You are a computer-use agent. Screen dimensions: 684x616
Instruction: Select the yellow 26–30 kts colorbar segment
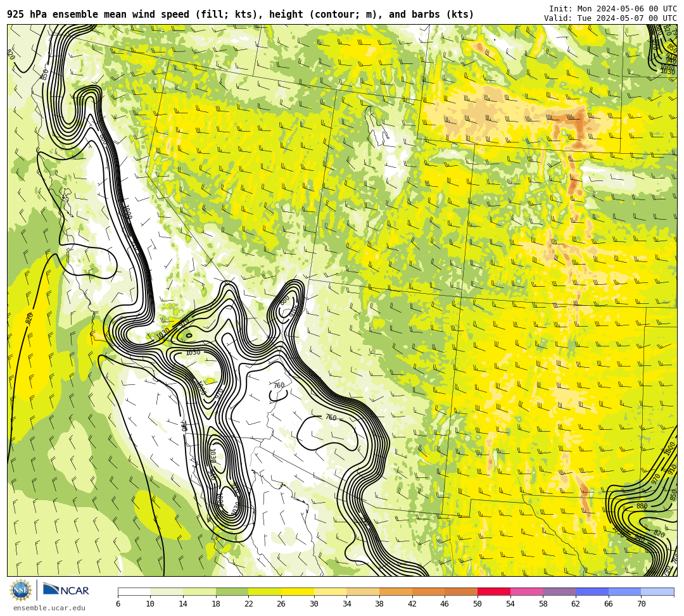[298, 592]
